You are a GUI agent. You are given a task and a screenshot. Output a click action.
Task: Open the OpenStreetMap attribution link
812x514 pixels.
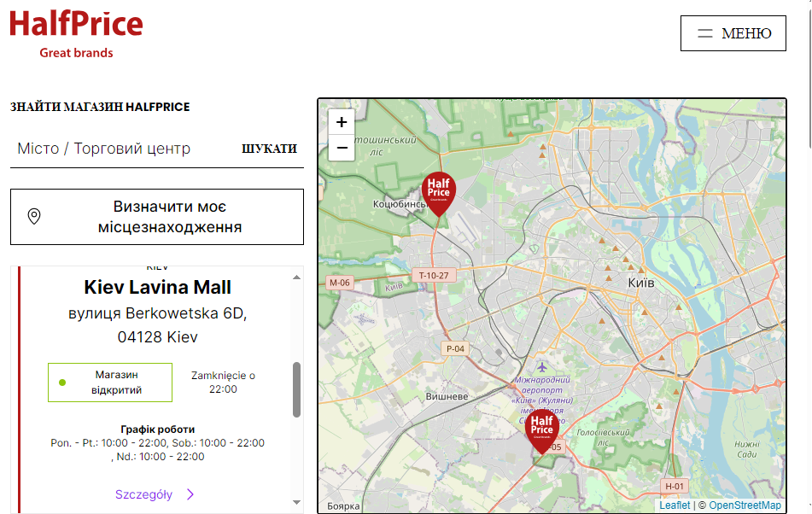(x=745, y=505)
